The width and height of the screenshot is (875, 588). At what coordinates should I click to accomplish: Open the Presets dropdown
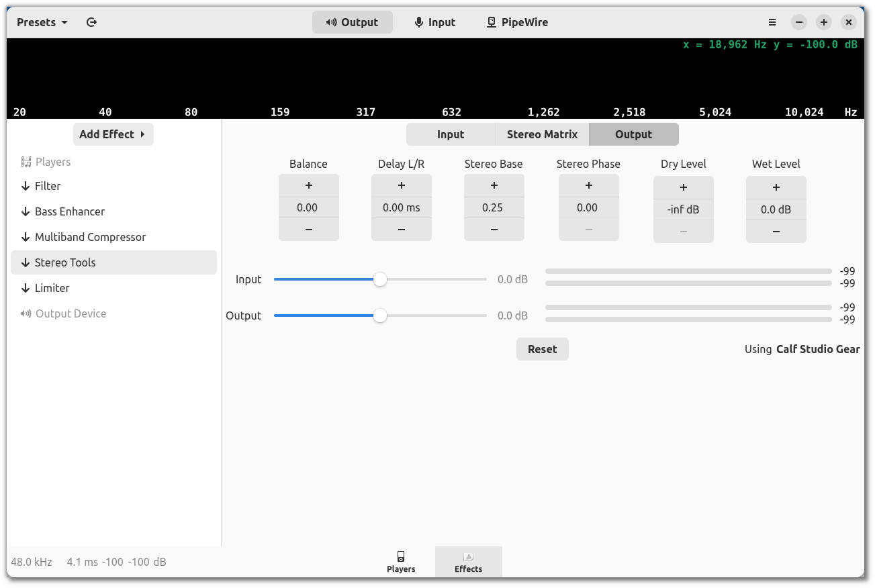click(x=42, y=22)
